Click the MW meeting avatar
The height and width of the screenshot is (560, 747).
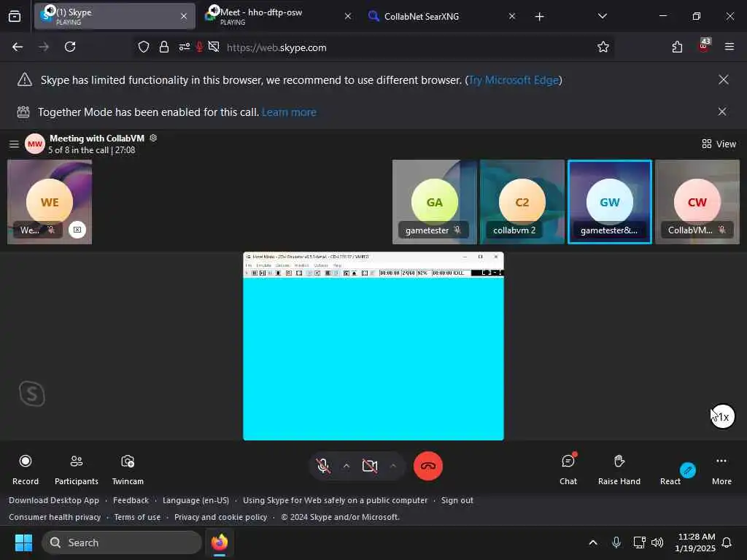[x=35, y=144]
